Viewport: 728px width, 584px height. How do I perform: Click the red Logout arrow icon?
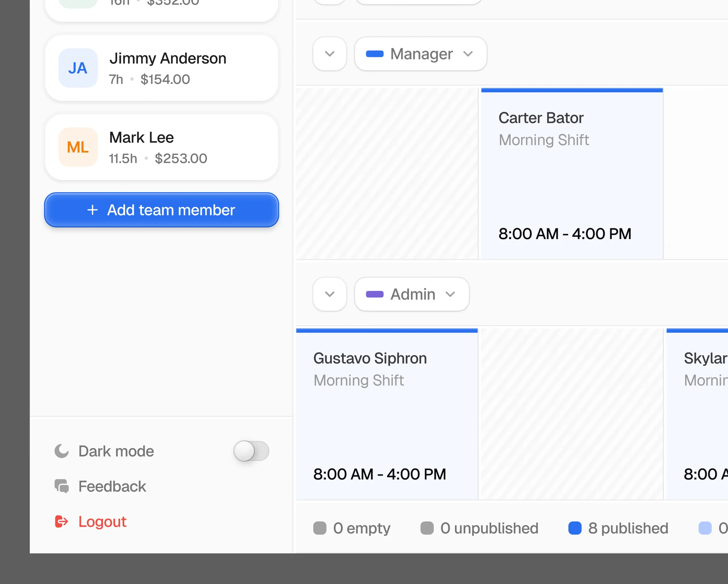61,521
